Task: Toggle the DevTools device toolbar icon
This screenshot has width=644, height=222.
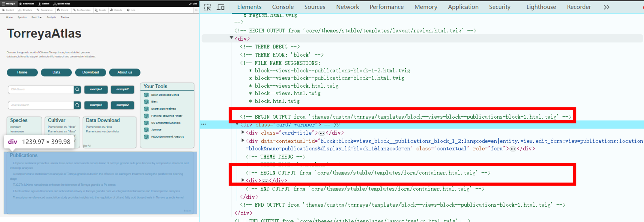Action: 220,7
